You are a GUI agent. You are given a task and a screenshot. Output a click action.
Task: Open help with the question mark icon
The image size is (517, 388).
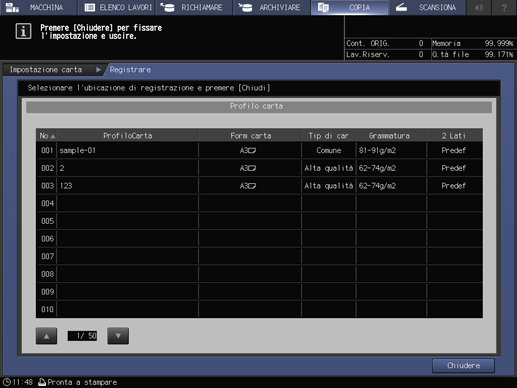504,7
